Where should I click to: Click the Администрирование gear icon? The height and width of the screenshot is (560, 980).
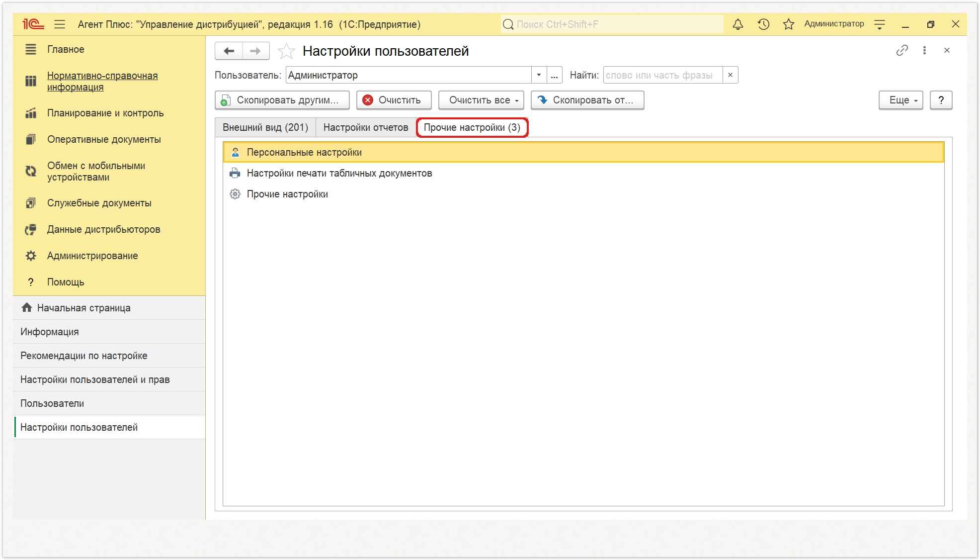tap(31, 256)
